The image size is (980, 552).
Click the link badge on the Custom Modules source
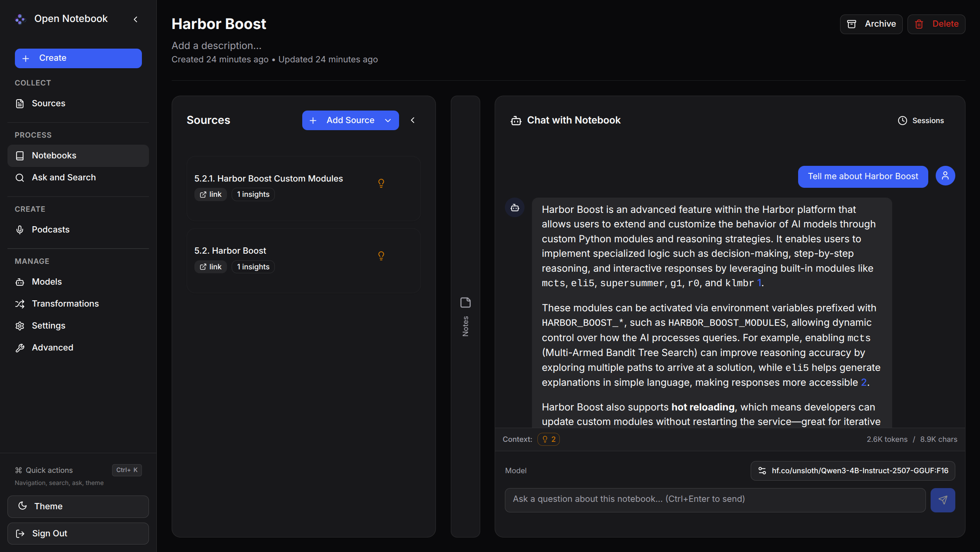(211, 194)
